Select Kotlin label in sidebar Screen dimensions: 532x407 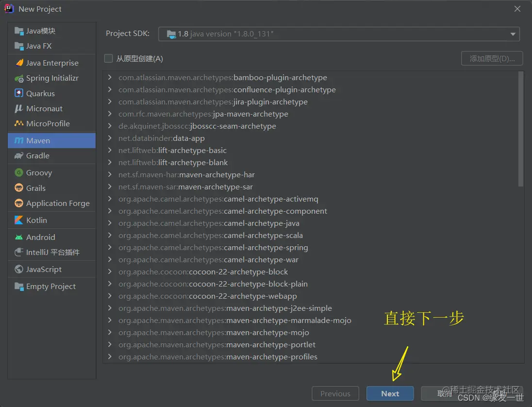36,220
